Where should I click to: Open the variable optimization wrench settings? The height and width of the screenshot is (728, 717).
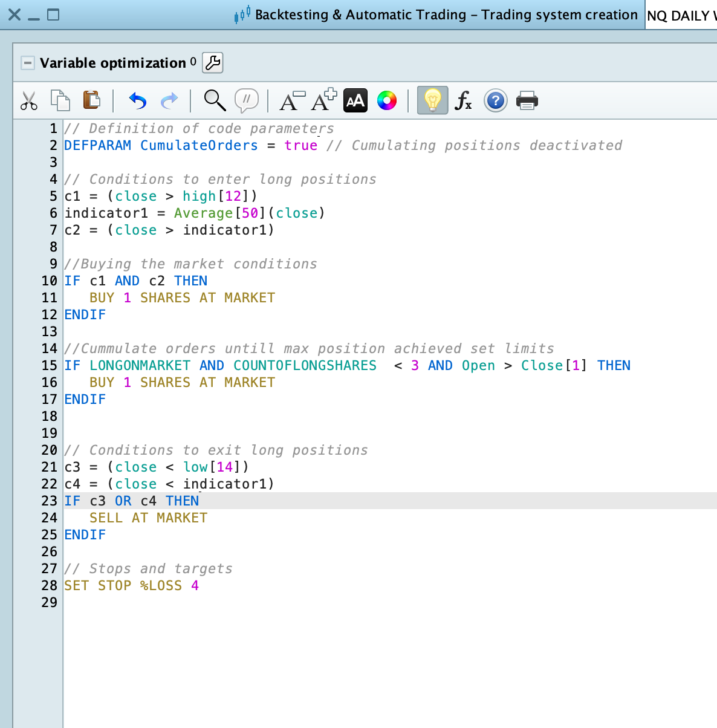click(x=213, y=62)
